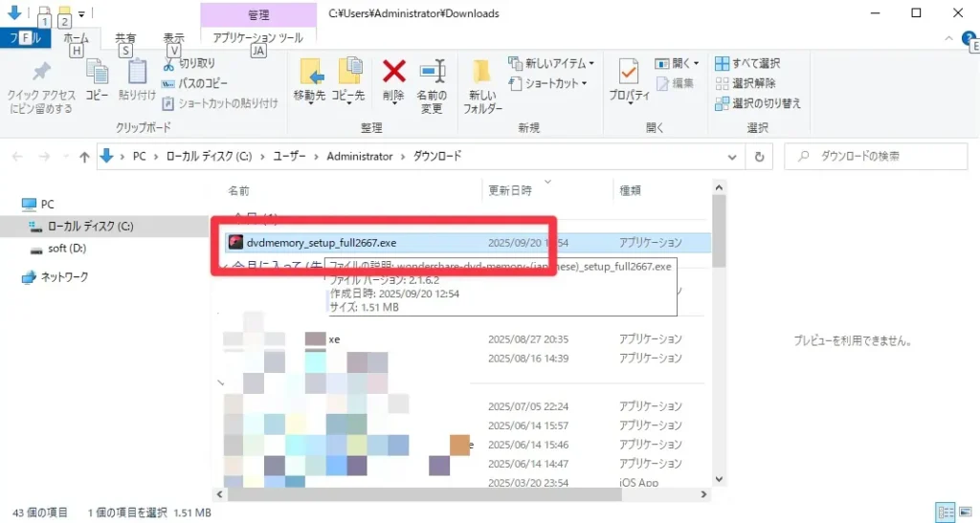
Task: Click the Open (開く) ribbon dropdown
Action: tap(677, 63)
